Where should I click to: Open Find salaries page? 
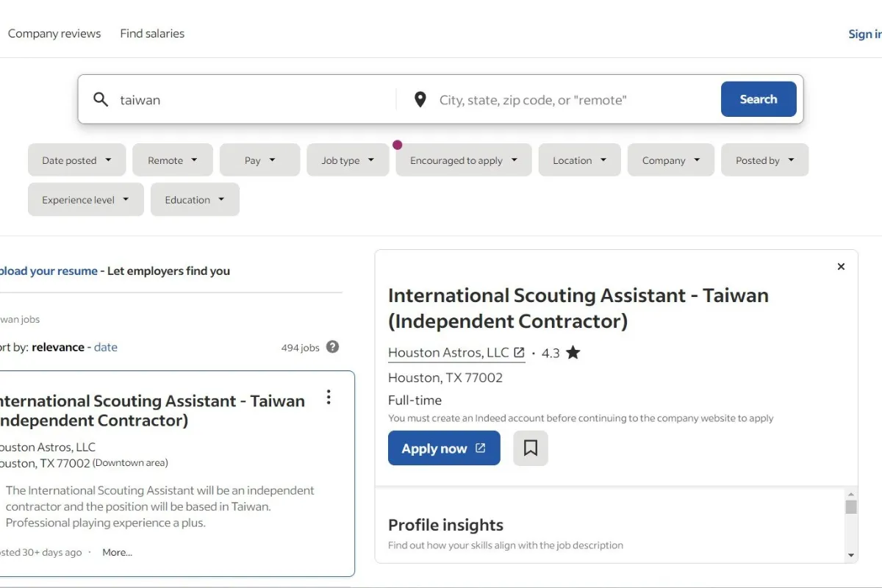click(x=152, y=33)
